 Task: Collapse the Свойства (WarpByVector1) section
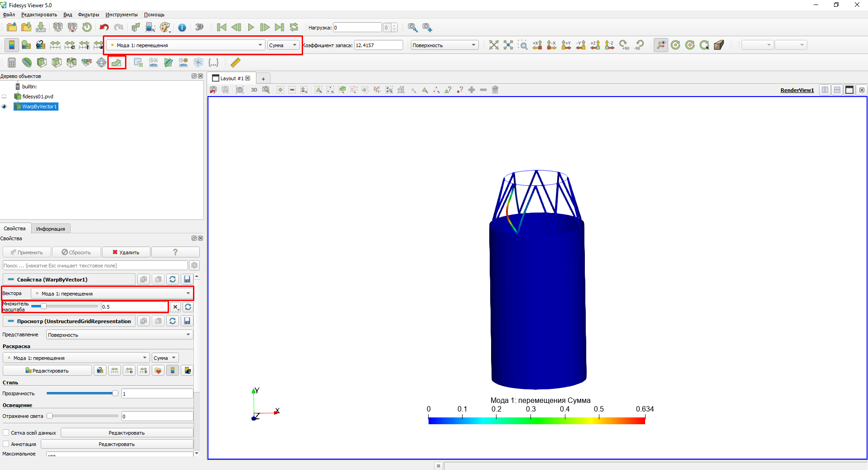point(11,280)
